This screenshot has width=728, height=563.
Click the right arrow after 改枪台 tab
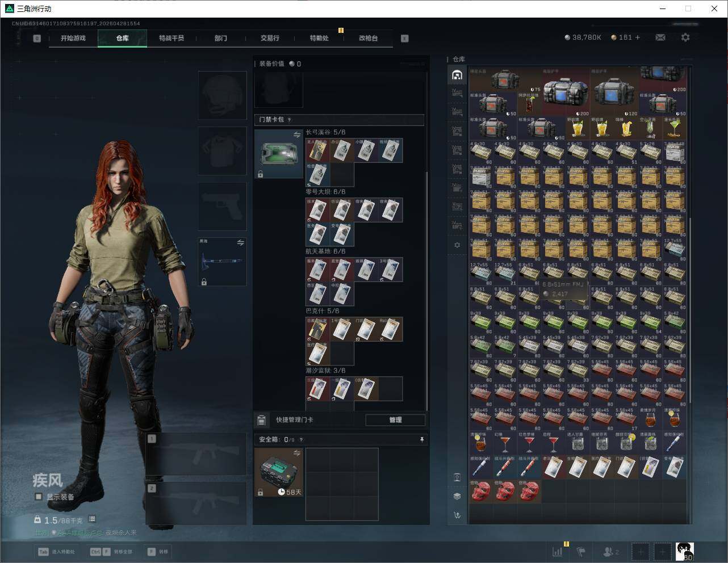tap(404, 39)
